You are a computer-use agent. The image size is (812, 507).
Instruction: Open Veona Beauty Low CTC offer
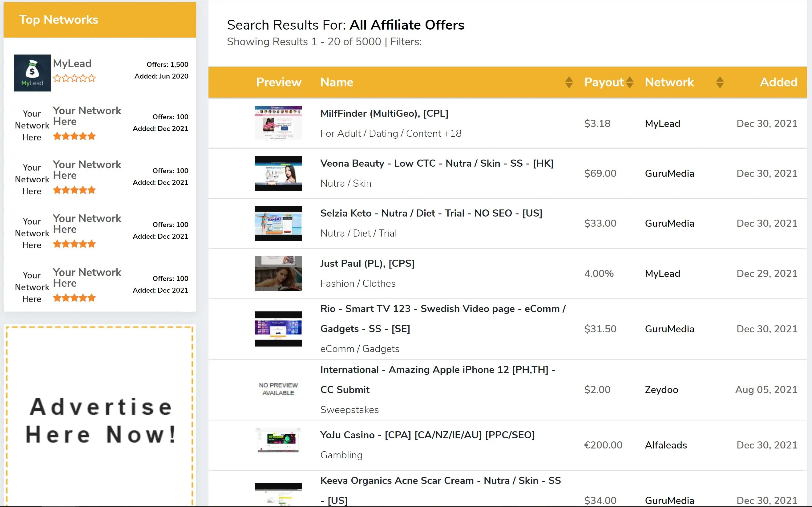click(436, 163)
